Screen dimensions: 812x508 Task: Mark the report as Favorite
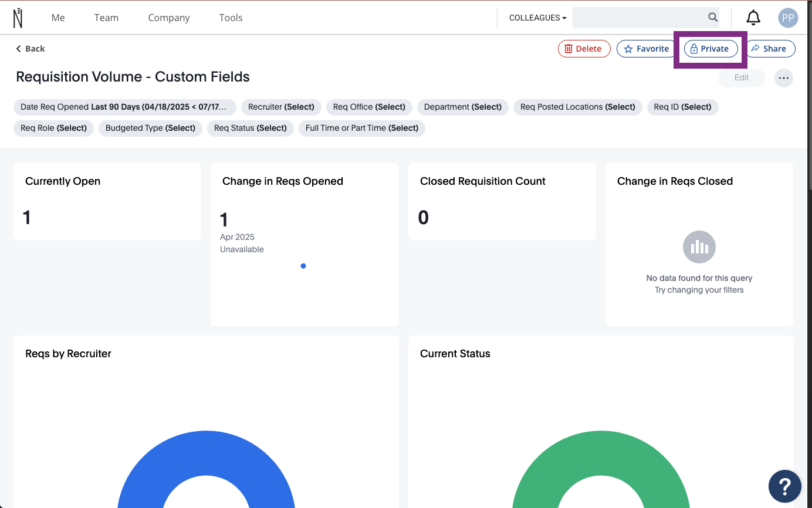pos(646,49)
